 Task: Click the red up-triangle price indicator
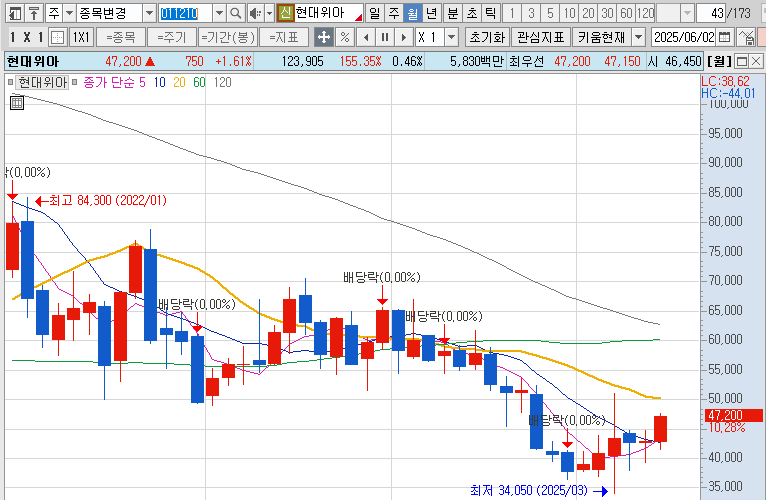point(150,62)
